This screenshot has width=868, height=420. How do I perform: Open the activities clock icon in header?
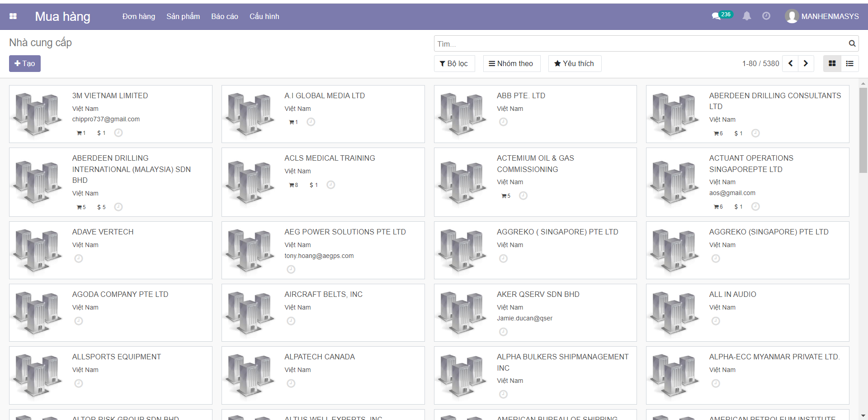766,16
